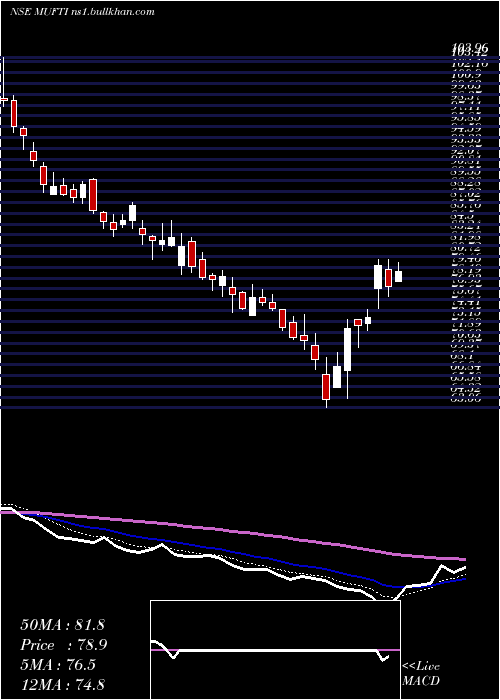Image resolution: width=500 pixels, height=700 pixels.
Task: Click the Price : 78.9 value
Action: pos(63,645)
